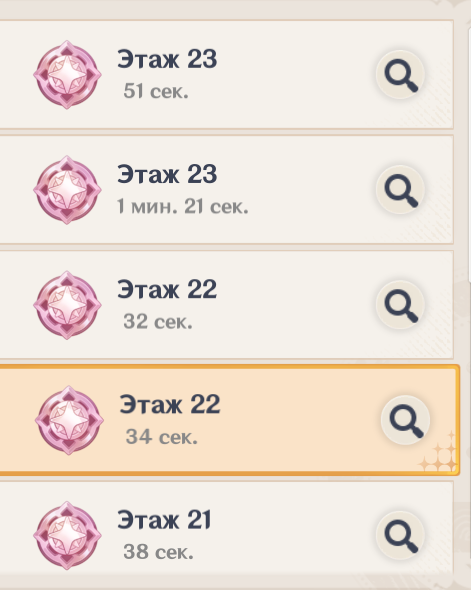Screen dimensions: 471x590
Task: Click the medal in the highlighted 34 сек. row
Action: coord(69,420)
